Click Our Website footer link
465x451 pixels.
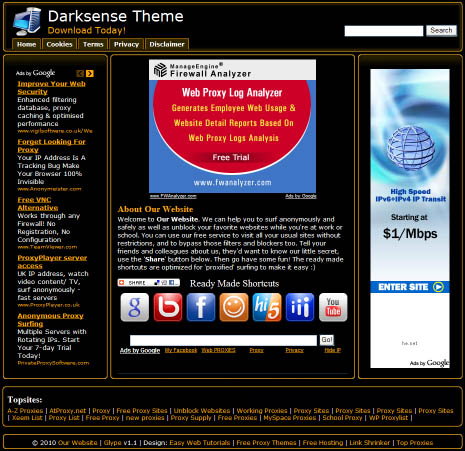78,443
